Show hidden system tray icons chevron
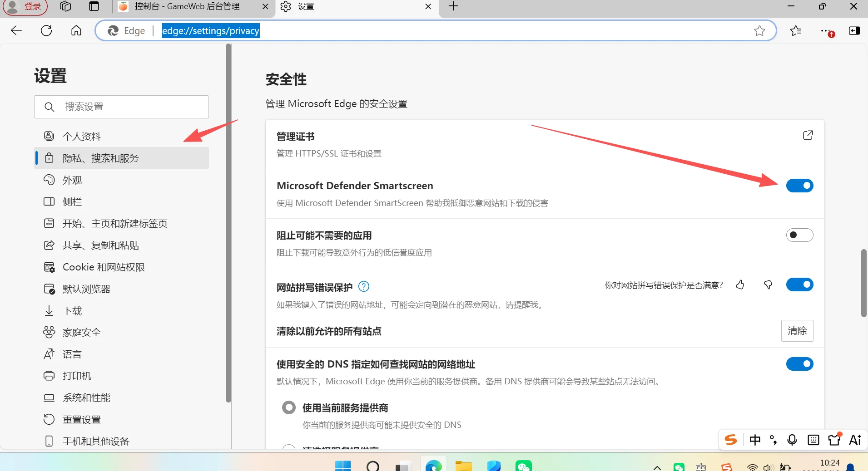The height and width of the screenshot is (471, 868). point(657,467)
